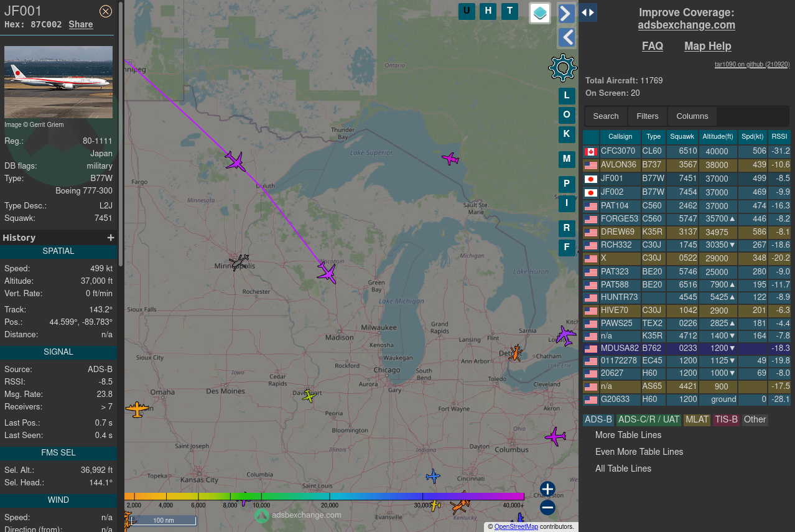Open the Columns tab
This screenshot has width=795, height=532.
tap(692, 116)
